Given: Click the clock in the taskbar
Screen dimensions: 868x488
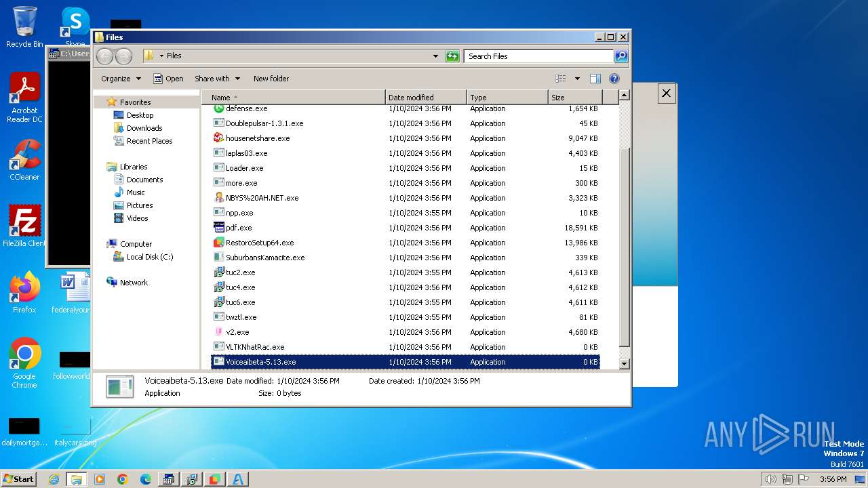Looking at the screenshot, I should click(833, 479).
